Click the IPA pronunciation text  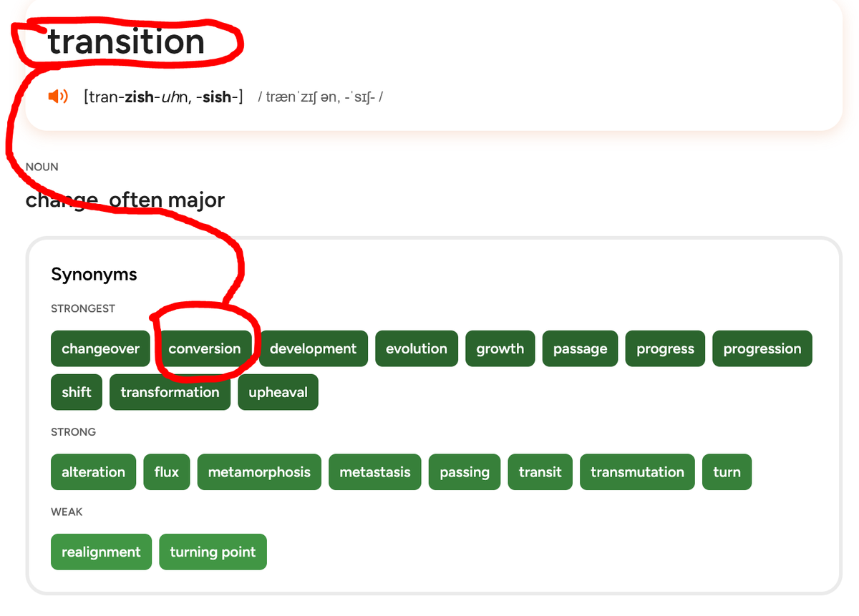(x=321, y=97)
